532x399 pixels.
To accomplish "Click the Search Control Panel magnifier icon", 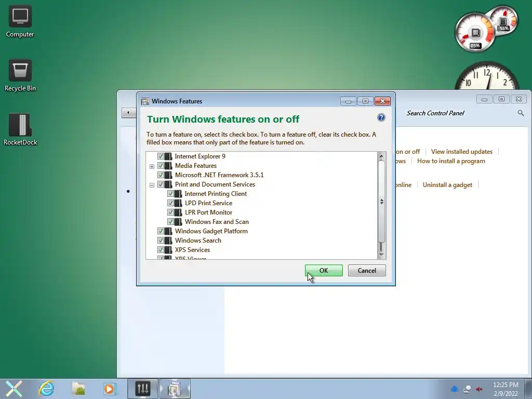I will (x=521, y=113).
